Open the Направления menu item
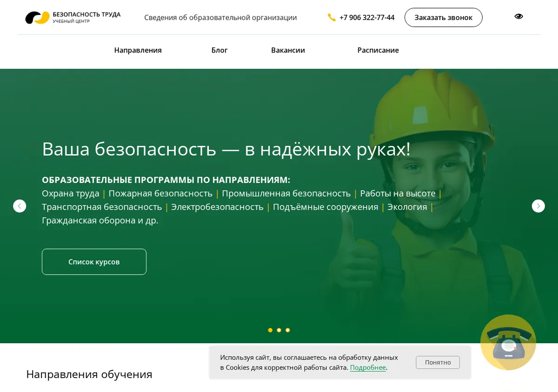Image resolution: width=558 pixels, height=392 pixels. tap(138, 50)
